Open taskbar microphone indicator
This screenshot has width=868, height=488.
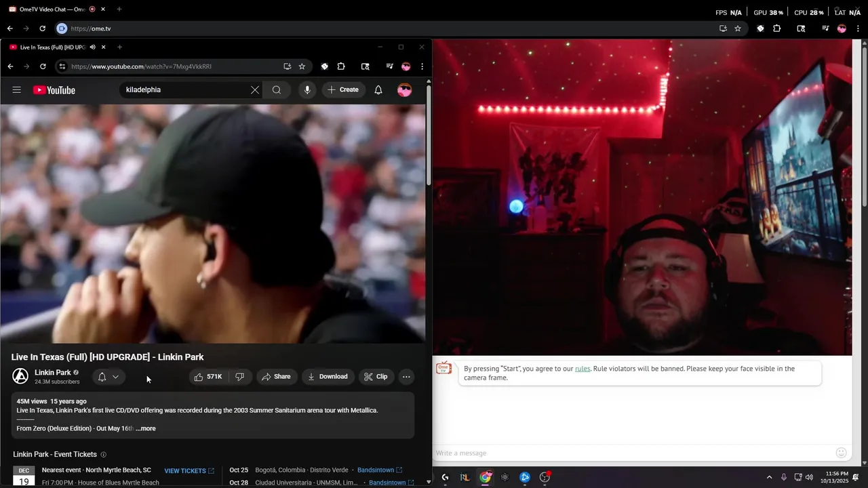point(784,477)
